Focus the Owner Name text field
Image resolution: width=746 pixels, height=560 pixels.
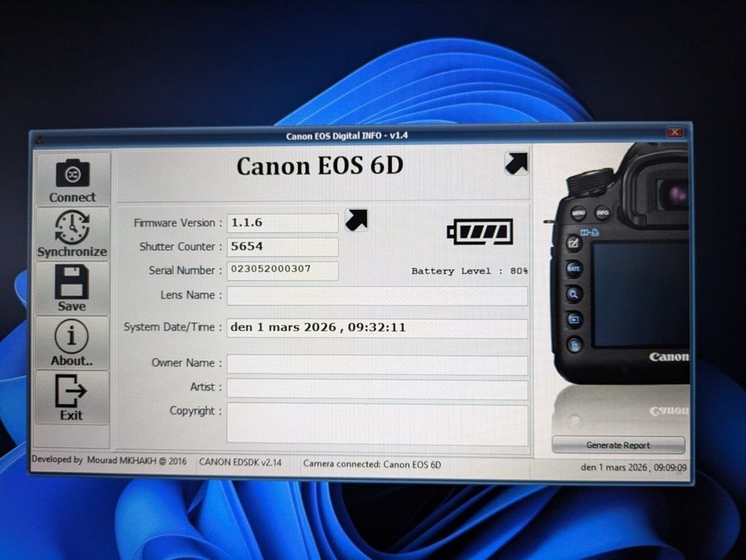pyautogui.click(x=377, y=364)
